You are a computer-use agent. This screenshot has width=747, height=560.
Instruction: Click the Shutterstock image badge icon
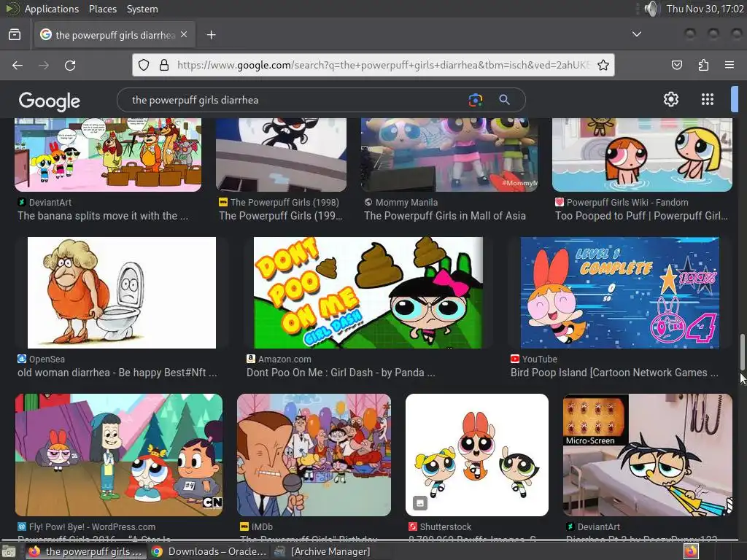[419, 503]
